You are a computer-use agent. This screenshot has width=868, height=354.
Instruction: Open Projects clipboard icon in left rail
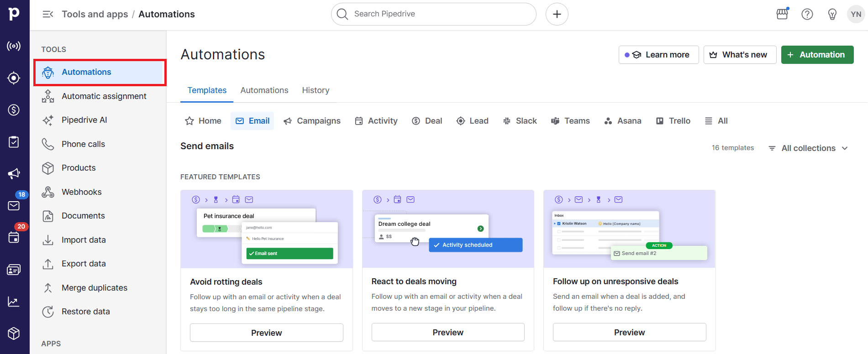click(x=14, y=142)
